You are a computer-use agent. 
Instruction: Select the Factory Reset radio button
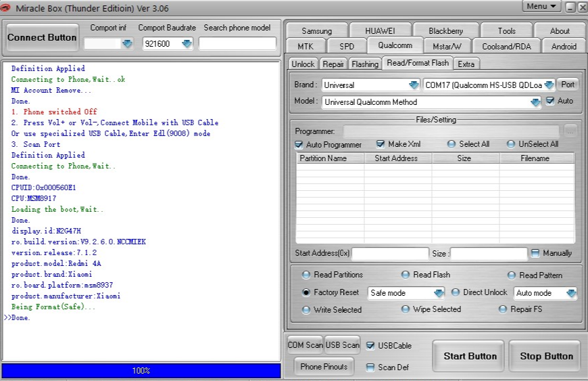[x=306, y=292]
